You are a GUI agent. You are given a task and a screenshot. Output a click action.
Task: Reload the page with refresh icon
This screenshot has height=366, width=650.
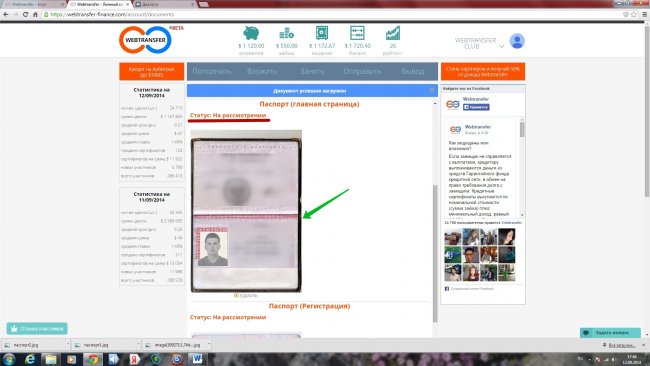[x=25, y=14]
